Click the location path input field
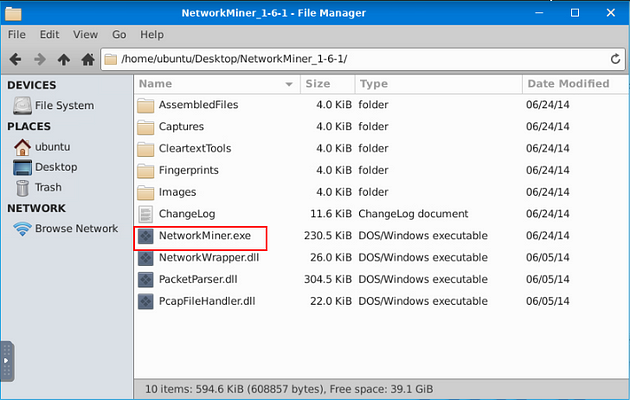Image resolution: width=630 pixels, height=400 pixels. click(363, 59)
